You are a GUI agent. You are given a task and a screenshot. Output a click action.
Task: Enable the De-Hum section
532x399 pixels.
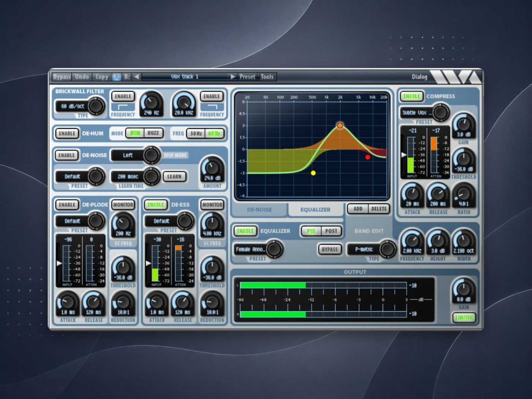click(x=67, y=134)
